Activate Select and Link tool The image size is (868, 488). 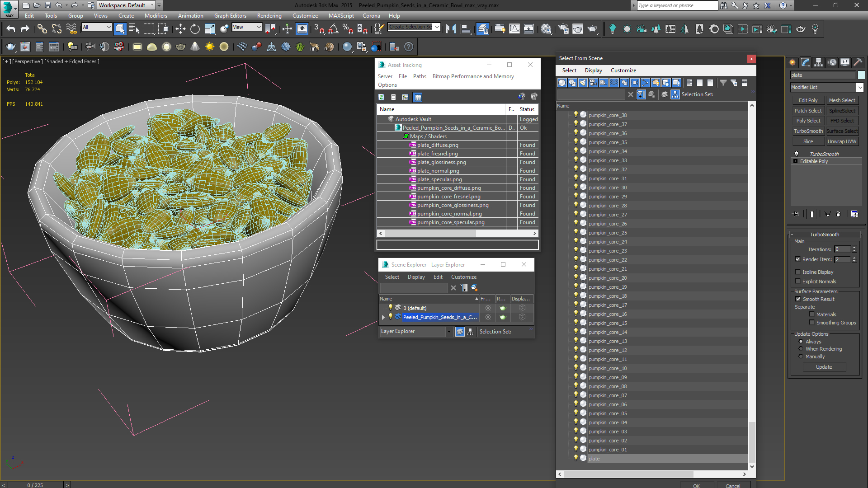(42, 29)
